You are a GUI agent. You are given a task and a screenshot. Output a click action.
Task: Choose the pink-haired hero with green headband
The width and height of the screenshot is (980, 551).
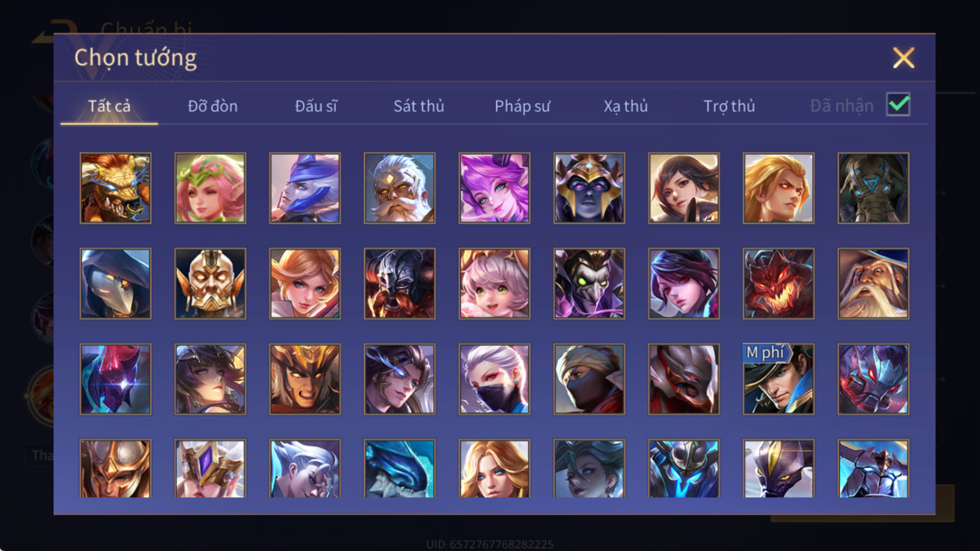[210, 188]
